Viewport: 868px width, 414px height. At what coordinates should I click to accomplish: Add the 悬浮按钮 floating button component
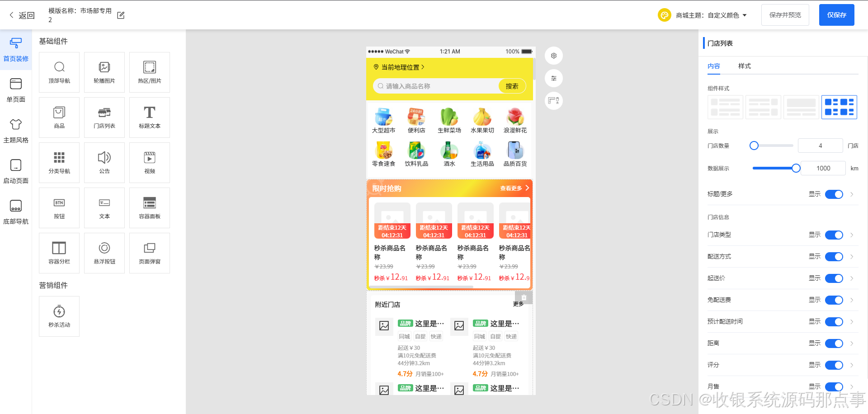point(104,253)
